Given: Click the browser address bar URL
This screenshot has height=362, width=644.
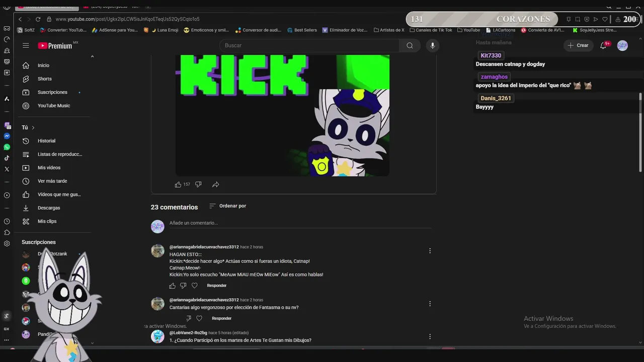Looking at the screenshot, I should [127, 19].
